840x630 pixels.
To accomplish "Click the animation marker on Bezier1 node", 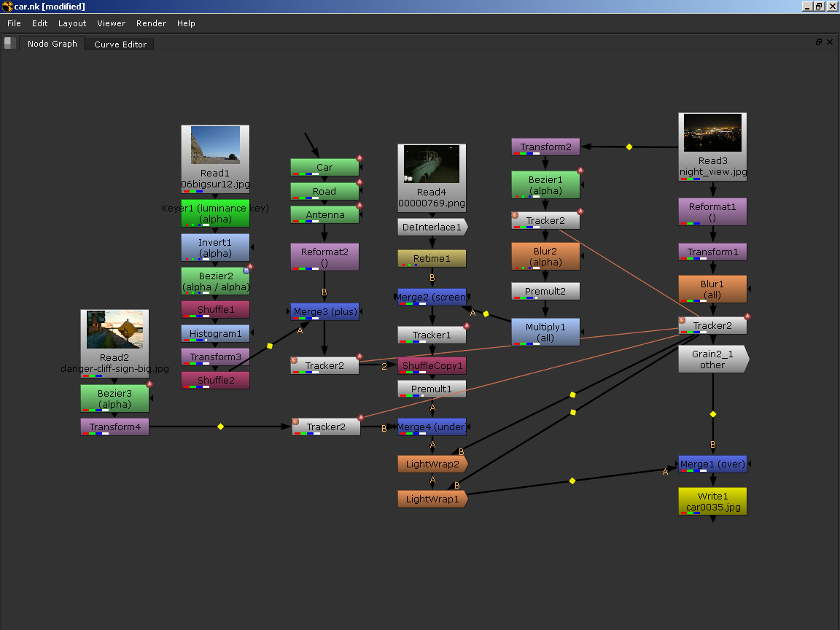I will (x=580, y=171).
